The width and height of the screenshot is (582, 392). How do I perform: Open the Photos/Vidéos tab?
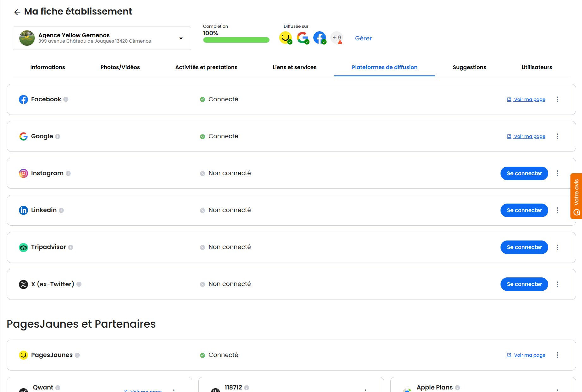point(120,67)
